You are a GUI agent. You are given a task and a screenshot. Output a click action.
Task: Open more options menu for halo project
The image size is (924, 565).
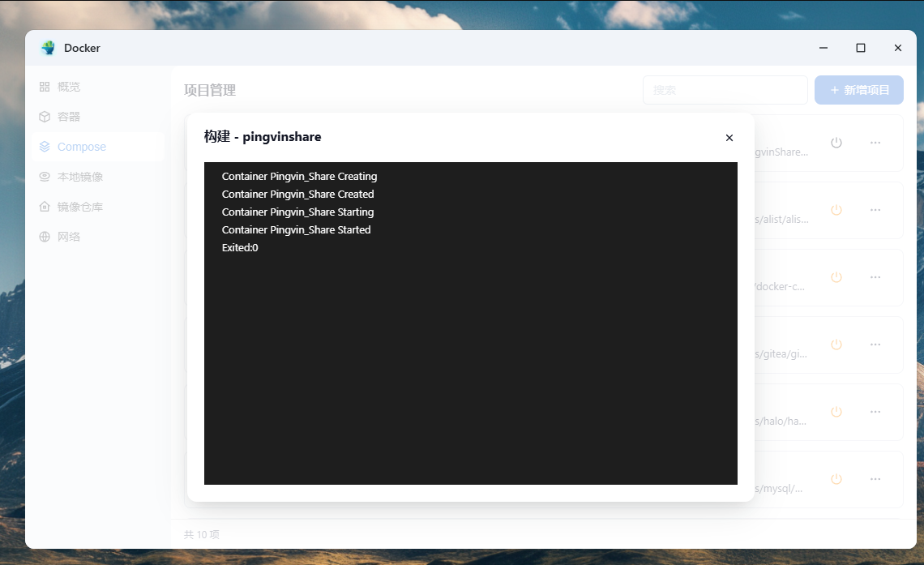click(x=875, y=412)
